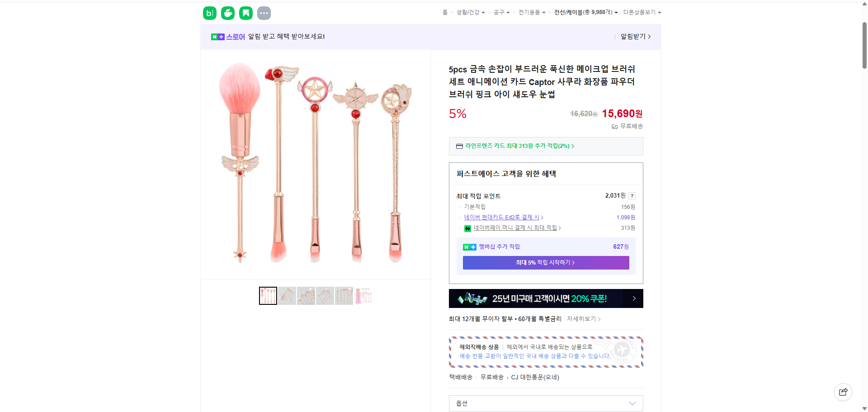Image resolution: width=868 pixels, height=412 pixels.
Task: Go to 홈 in the breadcrumb menu
Action: tap(445, 12)
